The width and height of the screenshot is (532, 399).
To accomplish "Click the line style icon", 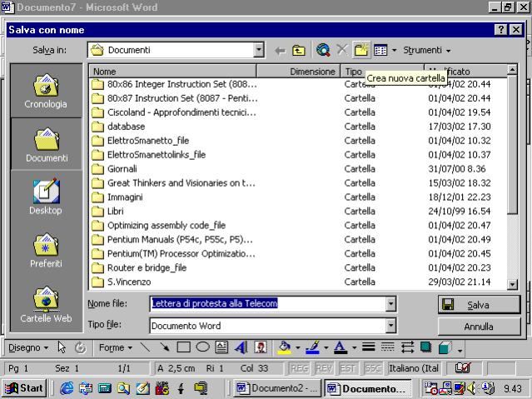I will 369,347.
